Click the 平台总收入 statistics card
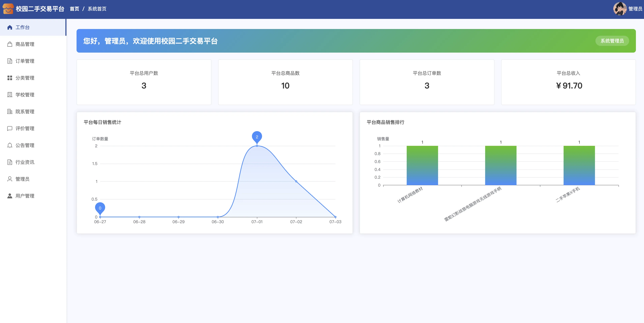644x323 pixels. [x=568, y=82]
